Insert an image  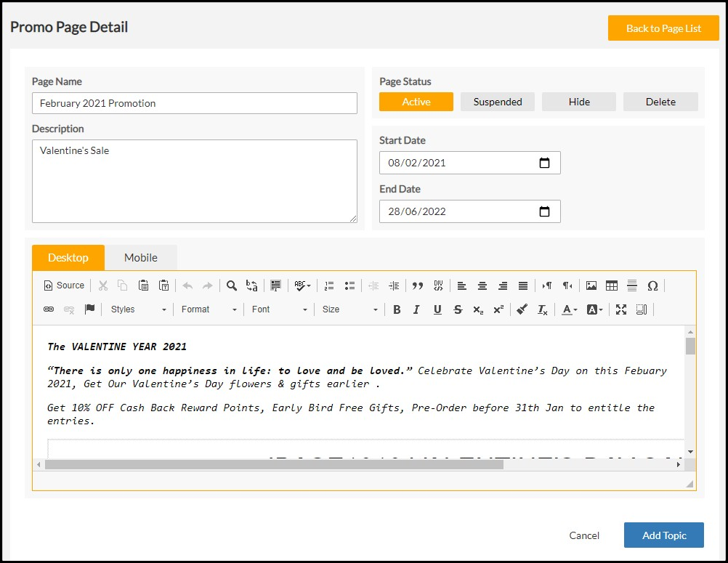point(591,285)
